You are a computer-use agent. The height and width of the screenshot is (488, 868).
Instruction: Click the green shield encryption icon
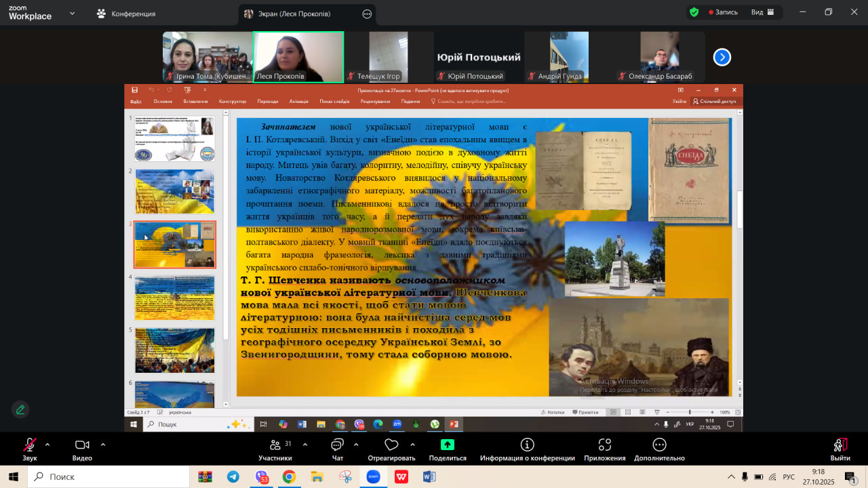pyautogui.click(x=694, y=12)
